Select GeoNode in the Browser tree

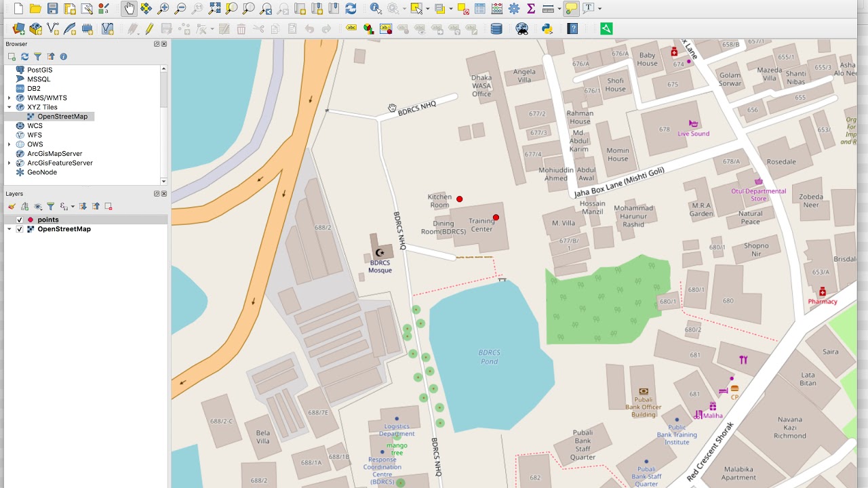(x=42, y=172)
